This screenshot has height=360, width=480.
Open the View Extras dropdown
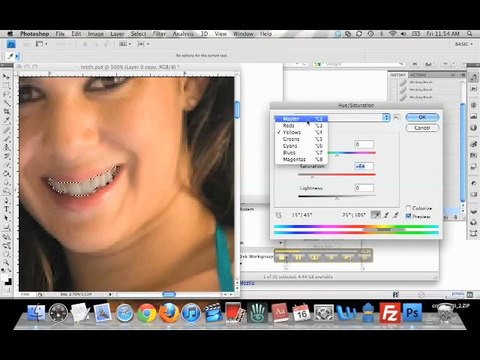41,44
